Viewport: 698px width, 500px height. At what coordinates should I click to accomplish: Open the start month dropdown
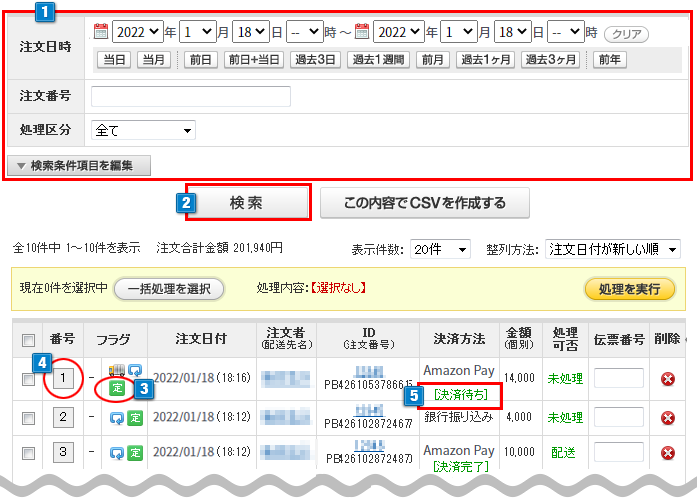[198, 32]
